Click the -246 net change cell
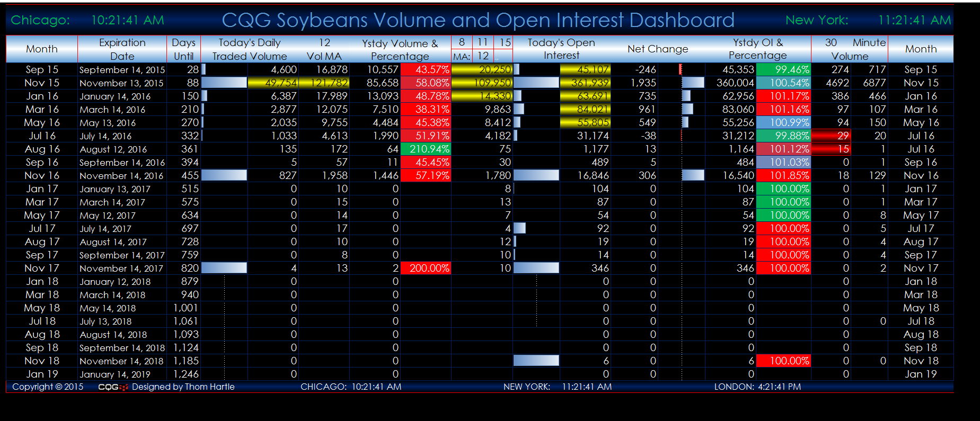 click(x=634, y=69)
